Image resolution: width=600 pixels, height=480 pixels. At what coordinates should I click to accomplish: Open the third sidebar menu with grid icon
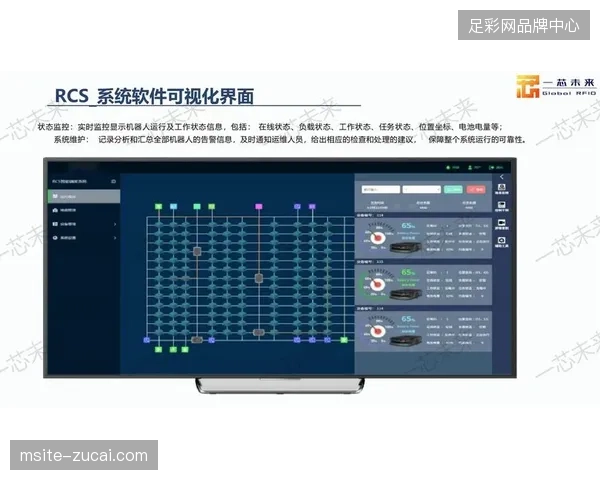click(x=84, y=224)
